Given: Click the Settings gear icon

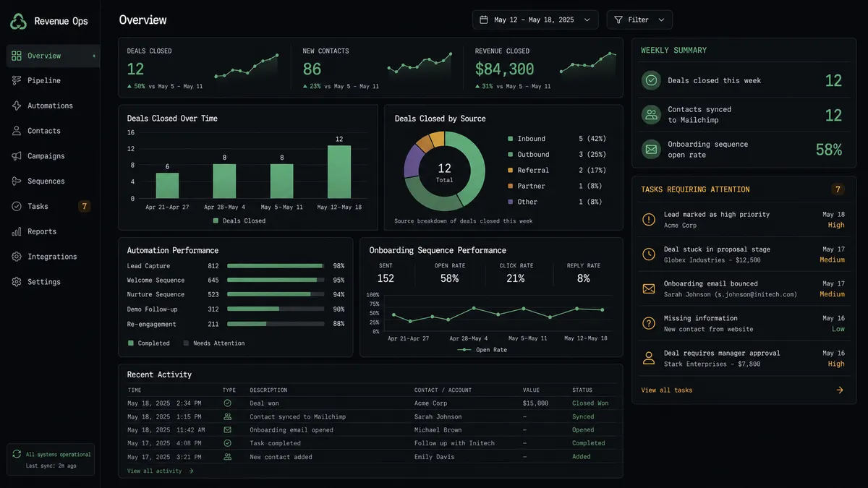Looking at the screenshot, I should [17, 282].
